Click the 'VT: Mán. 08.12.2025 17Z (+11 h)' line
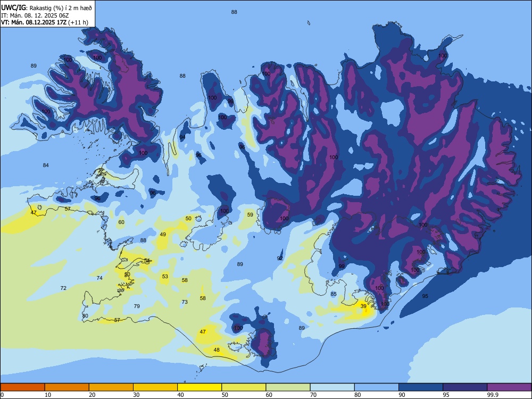This screenshot has width=532, height=399. [45, 22]
